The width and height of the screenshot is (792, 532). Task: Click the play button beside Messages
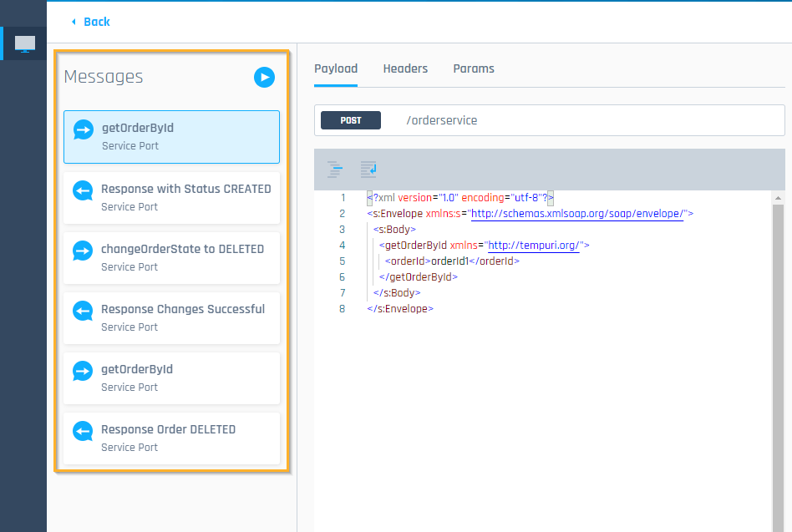pos(264,78)
